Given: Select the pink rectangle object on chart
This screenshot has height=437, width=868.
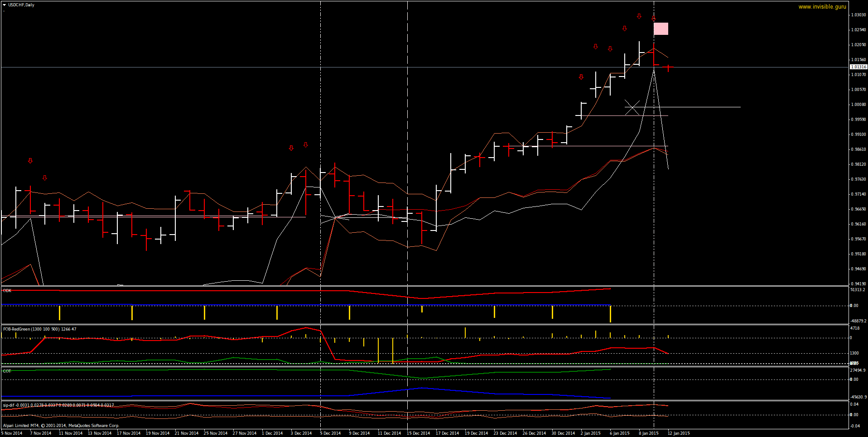Looking at the screenshot, I should [661, 29].
